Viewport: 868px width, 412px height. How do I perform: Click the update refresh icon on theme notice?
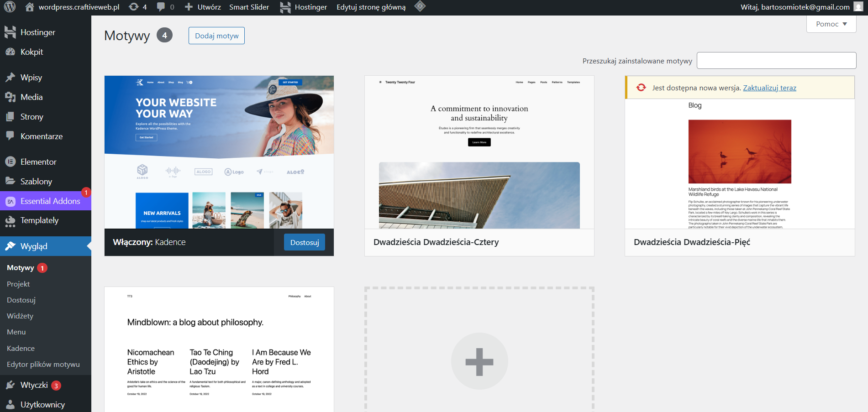coord(641,88)
